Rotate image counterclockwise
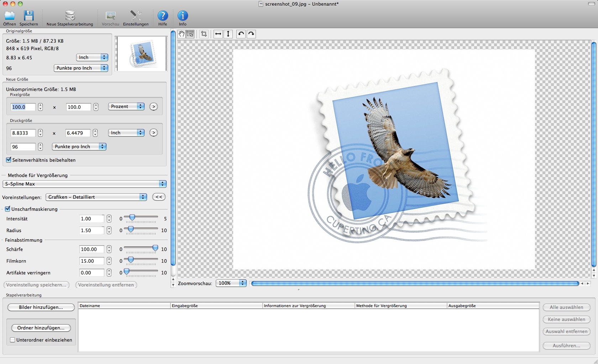Image resolution: width=598 pixels, height=364 pixels. (x=241, y=34)
